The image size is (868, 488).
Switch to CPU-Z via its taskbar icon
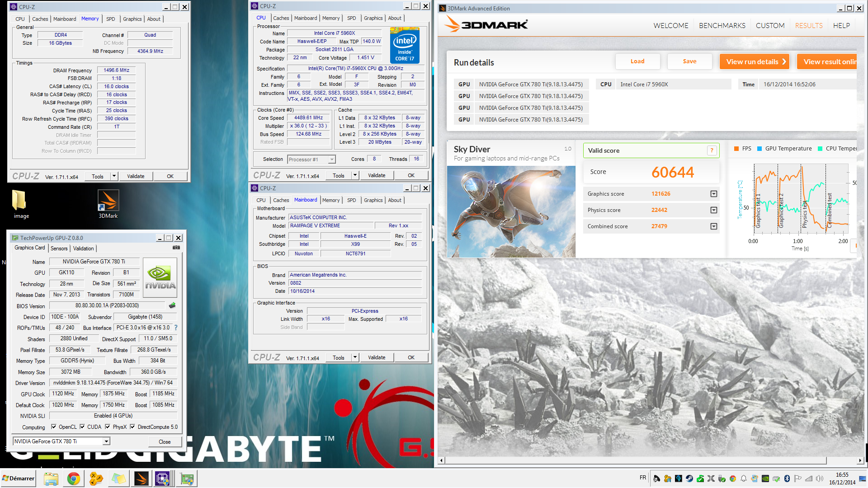point(162,479)
